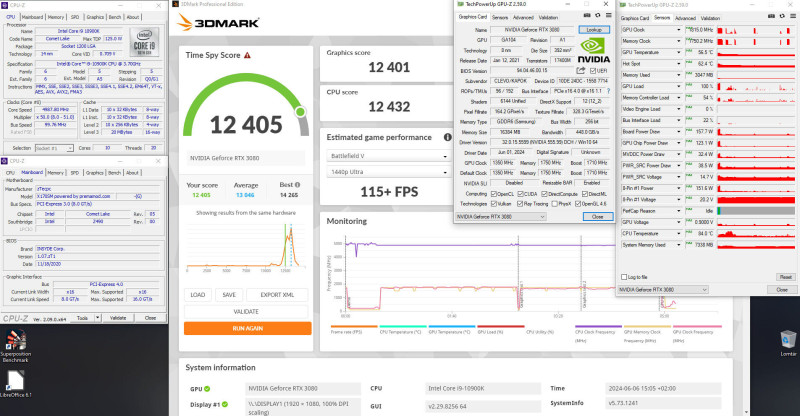Viewport: 800px width, 416px height.
Task: Click the Bus Interface question mark icon
Action: point(608,91)
